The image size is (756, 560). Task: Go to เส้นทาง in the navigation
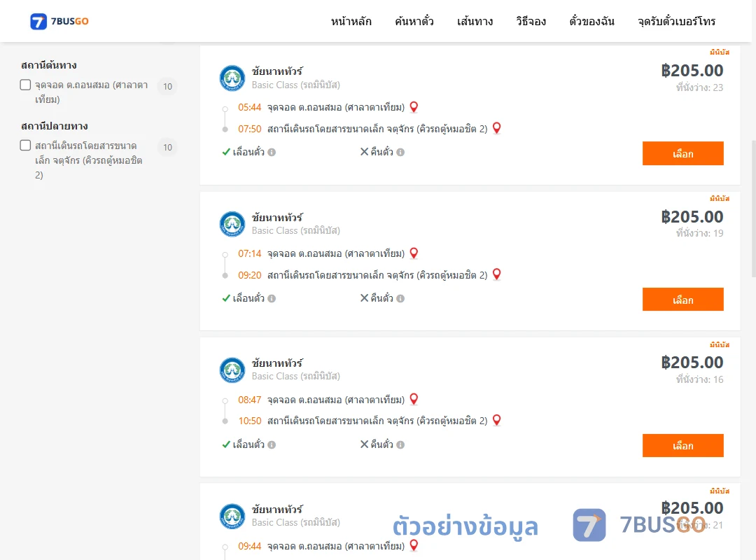click(475, 21)
